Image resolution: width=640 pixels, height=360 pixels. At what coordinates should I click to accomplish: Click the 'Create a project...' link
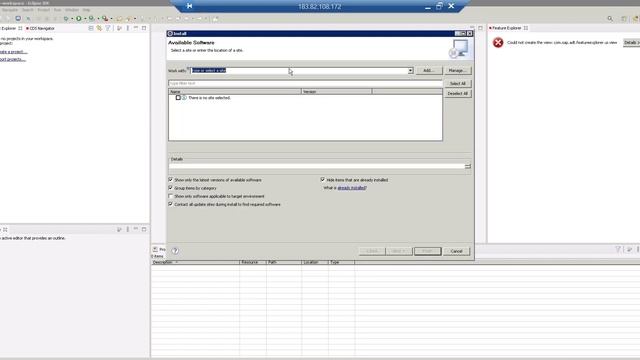(13, 52)
